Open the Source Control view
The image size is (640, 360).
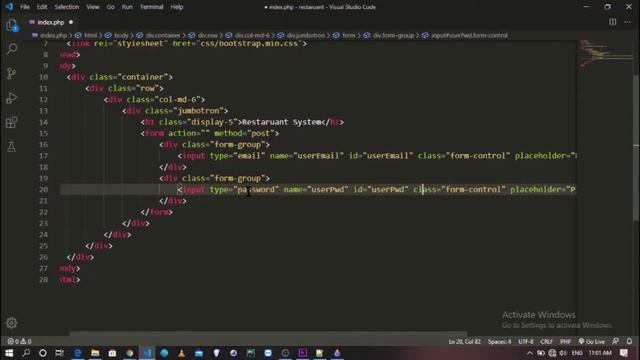[x=11, y=73]
